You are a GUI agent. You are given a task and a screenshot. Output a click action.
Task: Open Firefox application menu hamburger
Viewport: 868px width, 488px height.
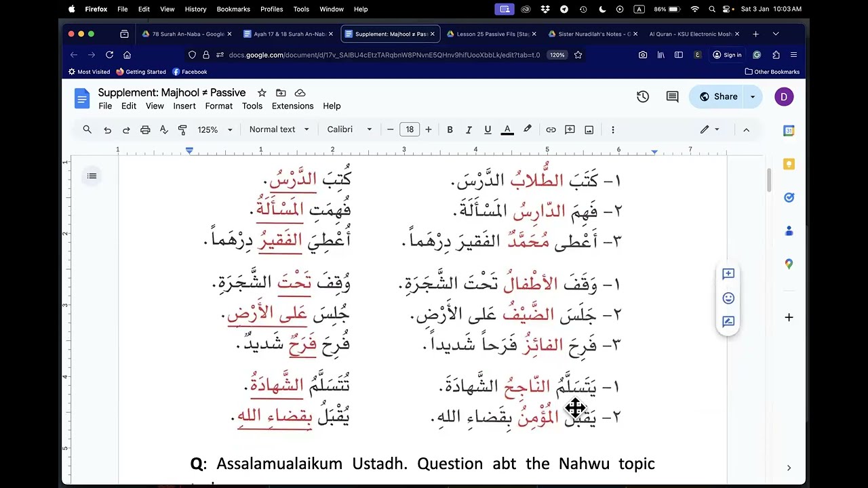tap(793, 55)
